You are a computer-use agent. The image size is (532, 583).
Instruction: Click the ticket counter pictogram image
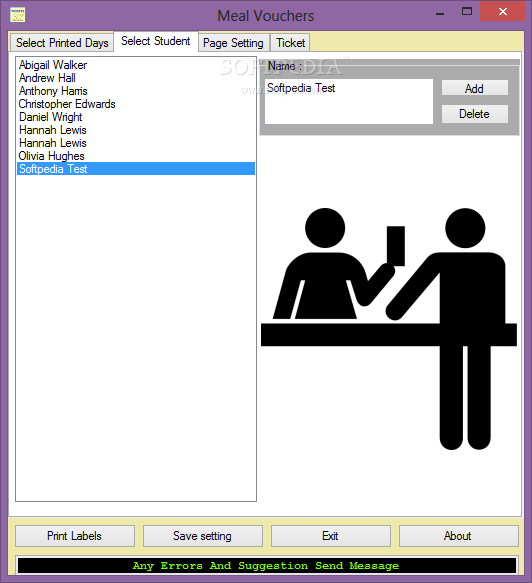(389, 329)
